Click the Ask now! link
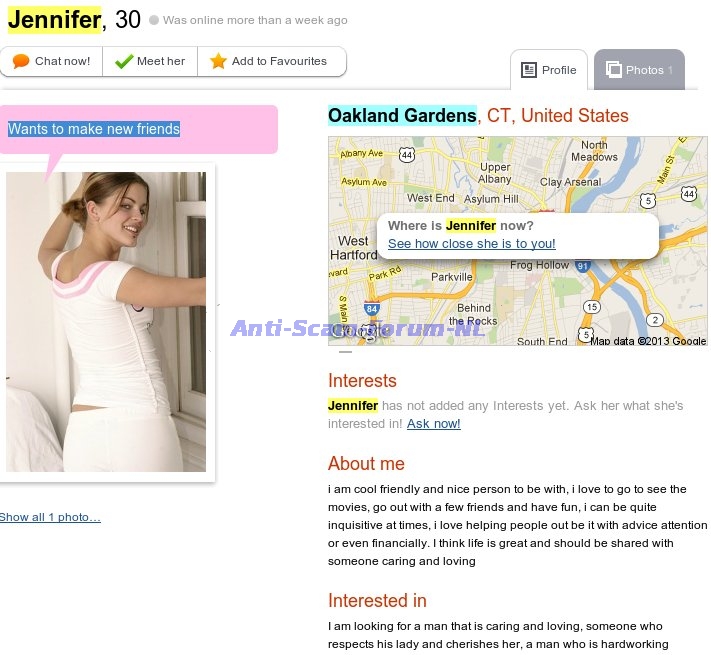This screenshot has width=711, height=655. coord(433,423)
